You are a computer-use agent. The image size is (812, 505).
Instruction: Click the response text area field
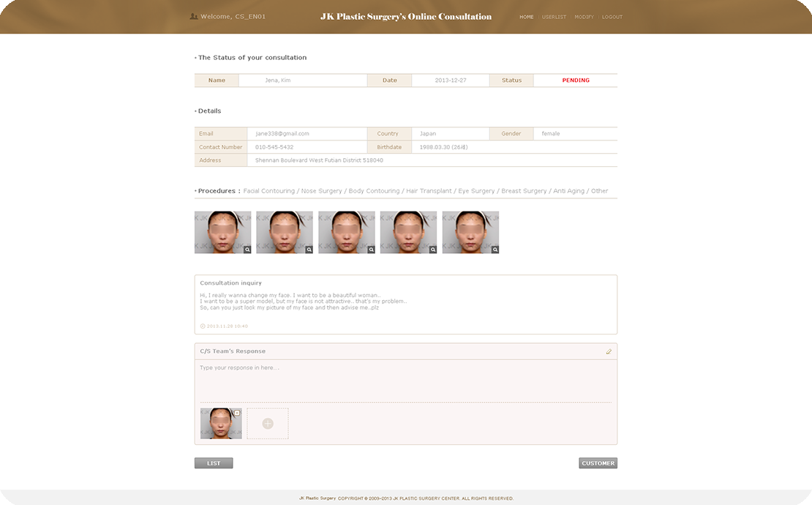(406, 381)
